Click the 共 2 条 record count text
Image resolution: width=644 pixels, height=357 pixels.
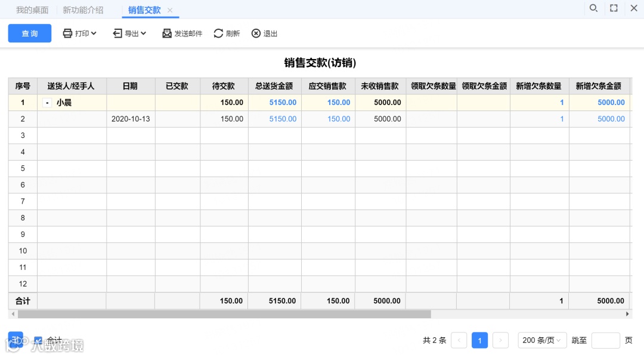click(x=435, y=340)
